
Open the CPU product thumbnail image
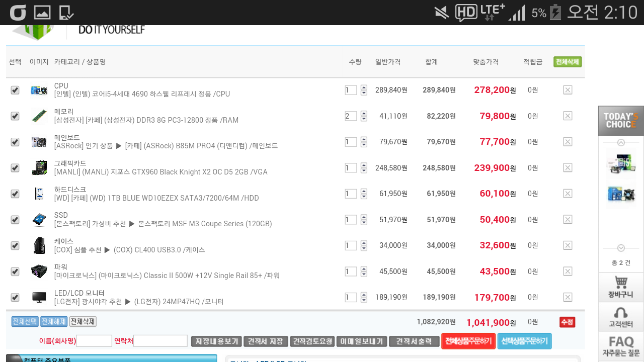coord(39,90)
